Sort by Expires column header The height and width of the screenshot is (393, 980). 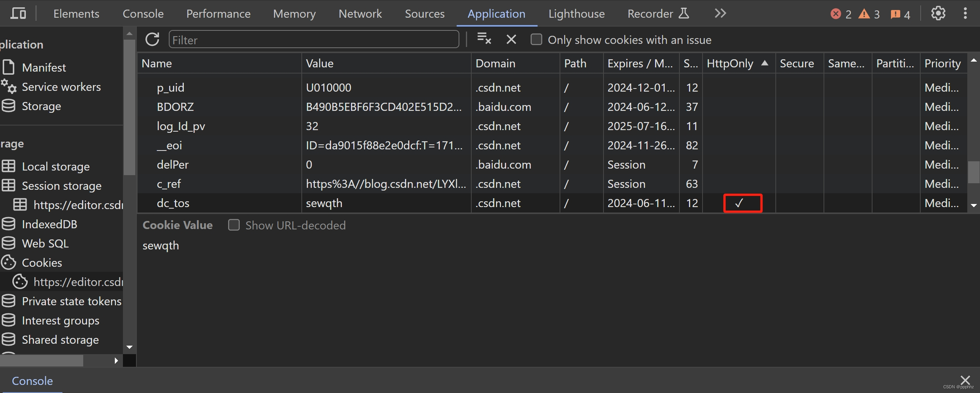click(x=641, y=64)
